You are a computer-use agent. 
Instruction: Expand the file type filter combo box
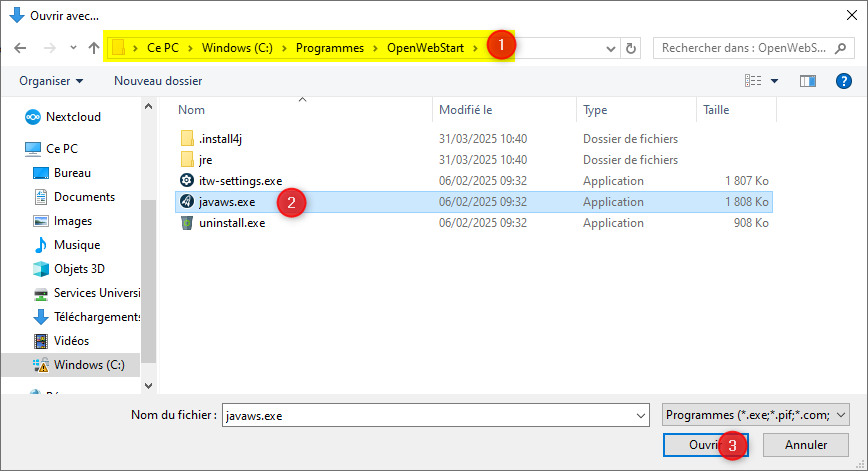[755, 414]
